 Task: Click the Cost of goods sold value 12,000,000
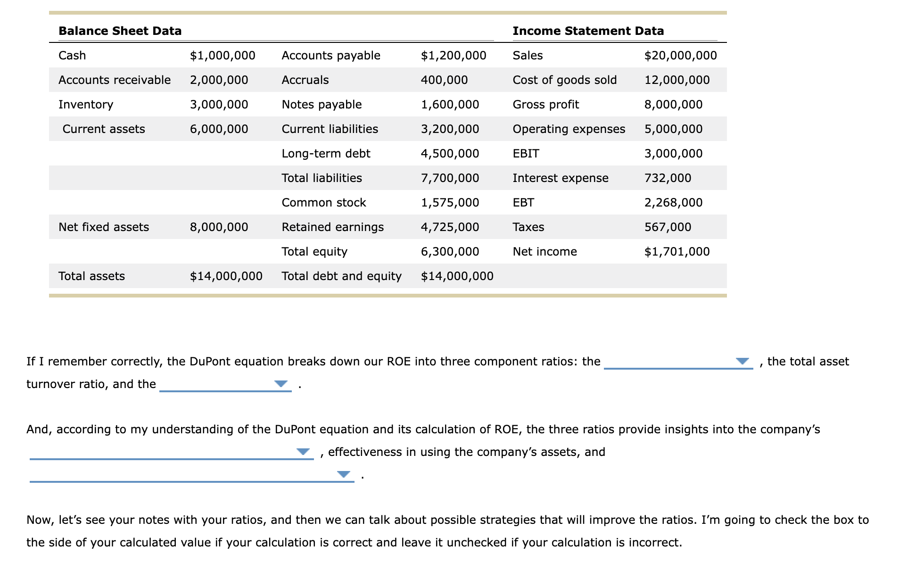tap(677, 80)
